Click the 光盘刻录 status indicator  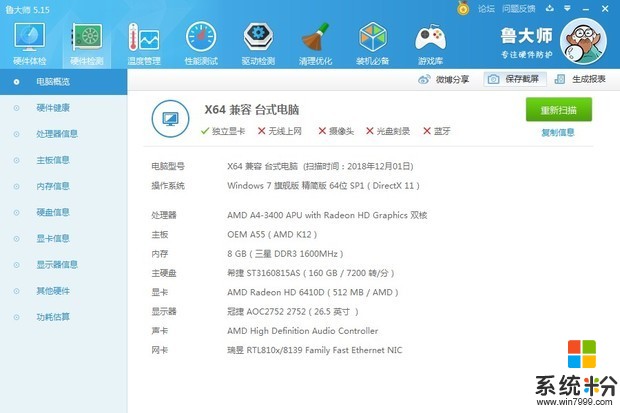(388, 131)
